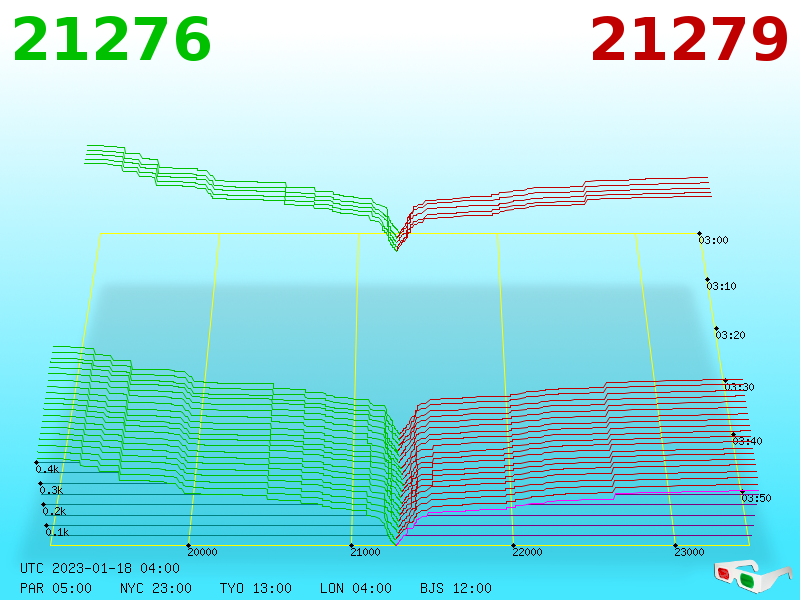
Task: Click the UTC 2023-01-18 04:00 timestamp
Action: [100, 568]
